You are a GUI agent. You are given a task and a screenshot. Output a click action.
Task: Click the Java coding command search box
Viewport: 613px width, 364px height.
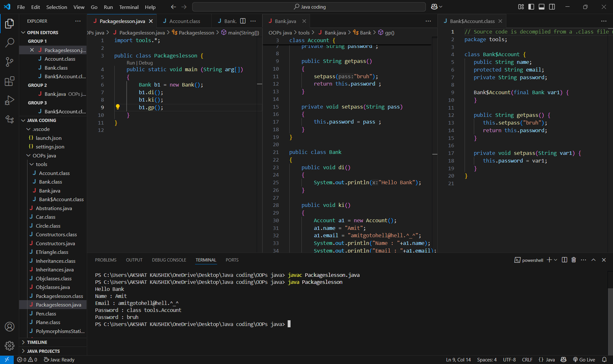point(309,7)
